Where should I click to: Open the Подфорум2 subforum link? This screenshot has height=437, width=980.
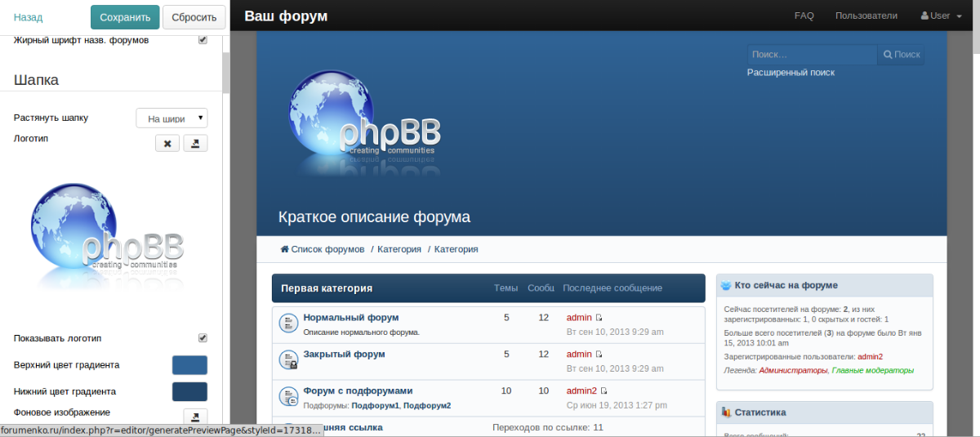tap(427, 406)
